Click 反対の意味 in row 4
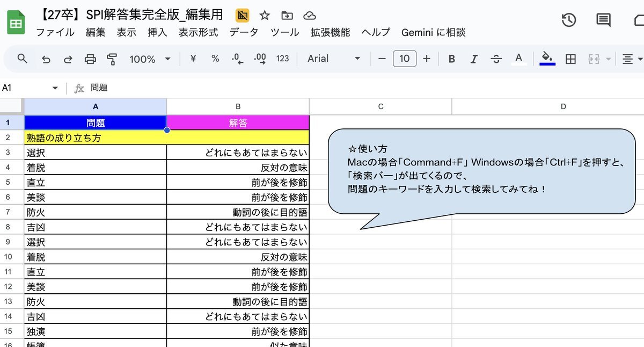 [238, 168]
